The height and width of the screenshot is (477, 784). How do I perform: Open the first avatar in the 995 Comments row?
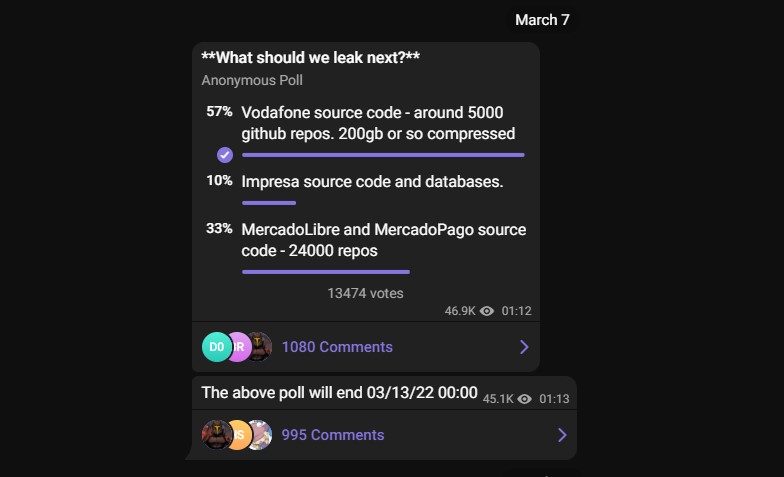pos(216,435)
